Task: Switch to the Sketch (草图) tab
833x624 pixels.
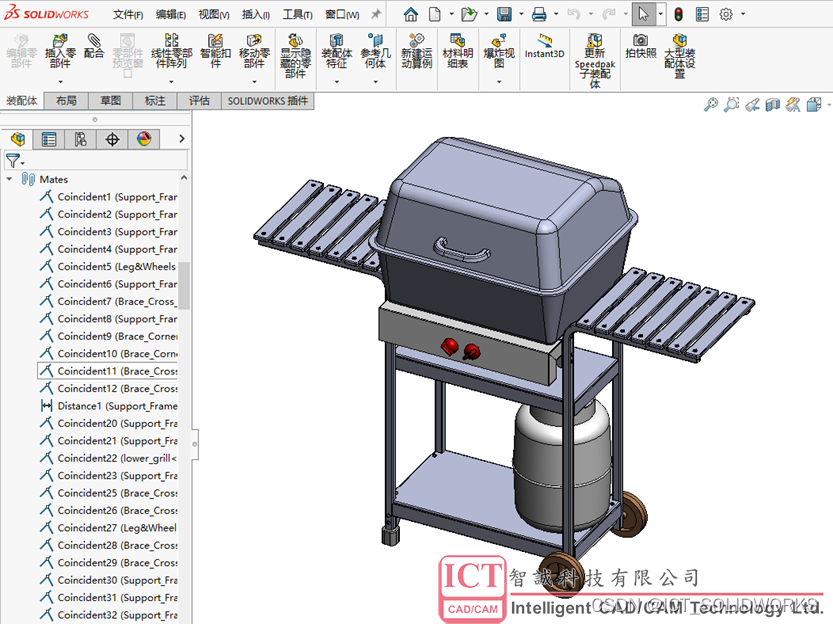Action: pos(110,101)
